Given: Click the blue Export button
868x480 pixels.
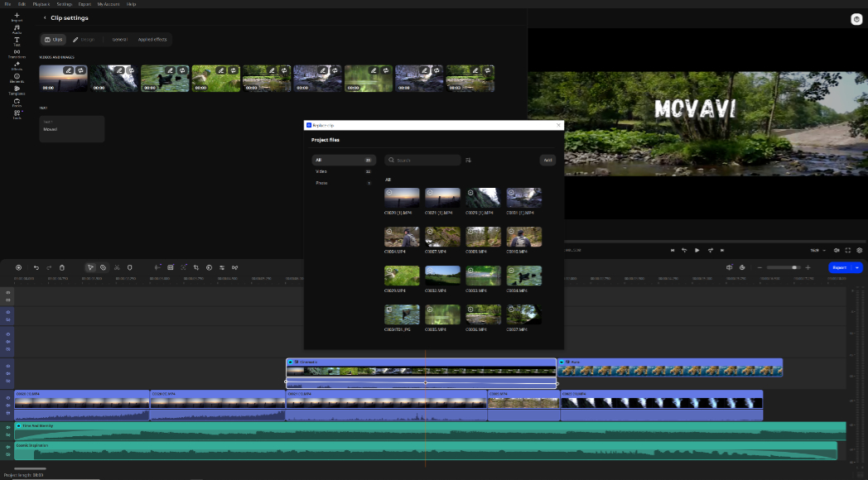Looking at the screenshot, I should [841, 267].
